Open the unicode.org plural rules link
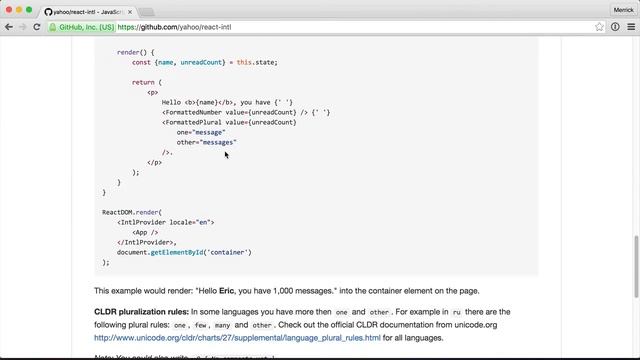Image resolution: width=640 pixels, height=360 pixels. point(237,338)
